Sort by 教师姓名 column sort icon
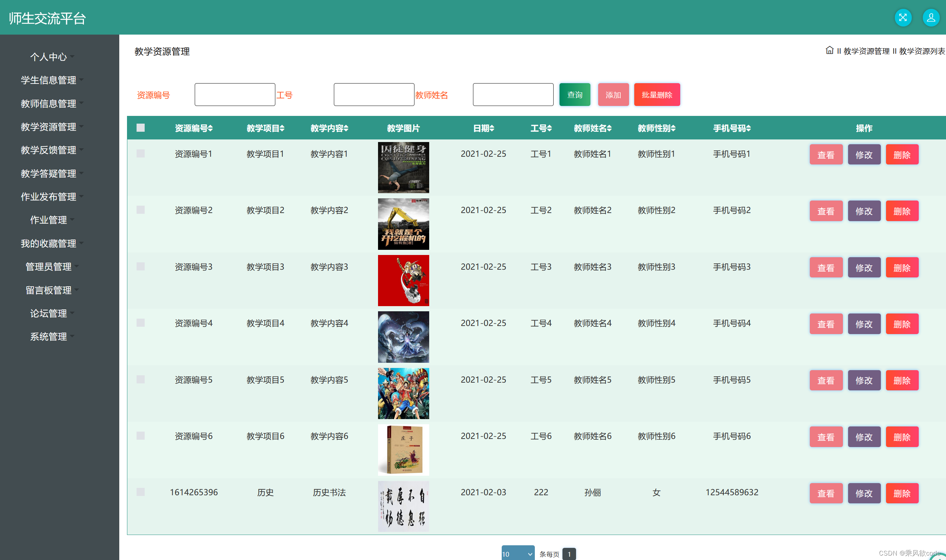 pyautogui.click(x=609, y=128)
